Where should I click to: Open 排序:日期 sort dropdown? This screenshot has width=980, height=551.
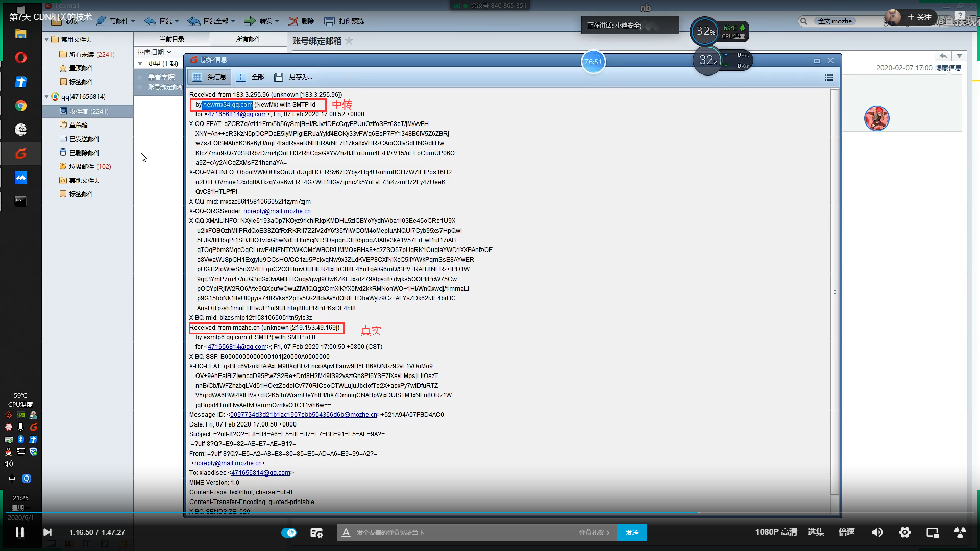click(x=154, y=52)
